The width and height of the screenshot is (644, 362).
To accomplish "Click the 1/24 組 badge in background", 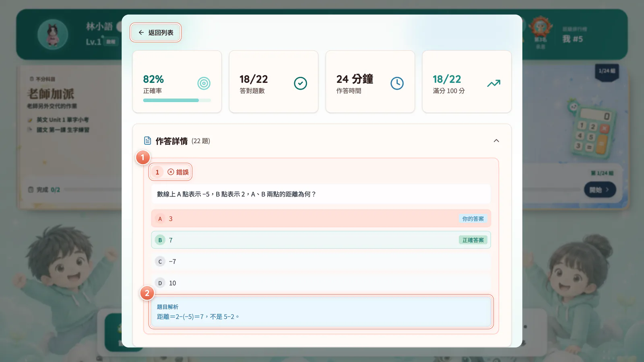I will click(607, 72).
